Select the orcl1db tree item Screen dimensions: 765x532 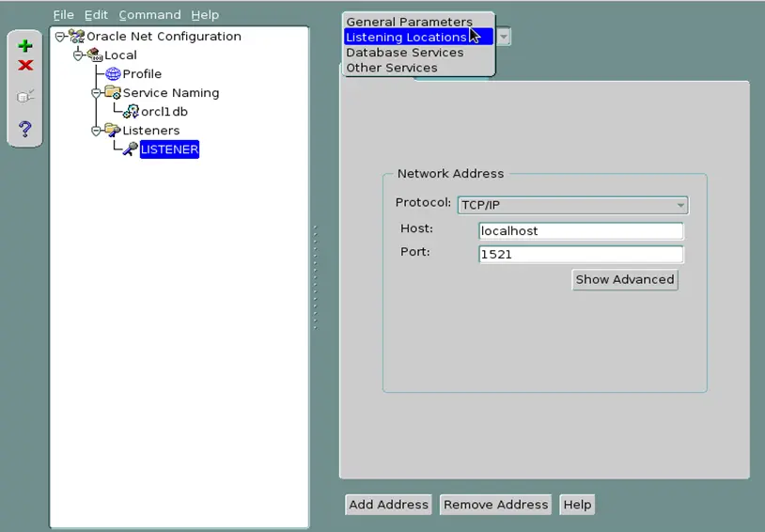point(164,112)
